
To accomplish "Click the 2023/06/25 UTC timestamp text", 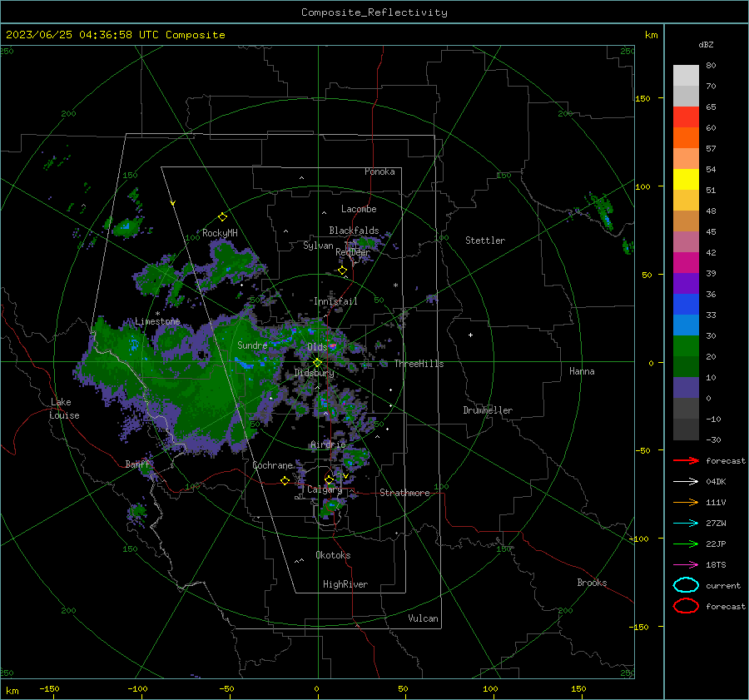I will (x=115, y=35).
